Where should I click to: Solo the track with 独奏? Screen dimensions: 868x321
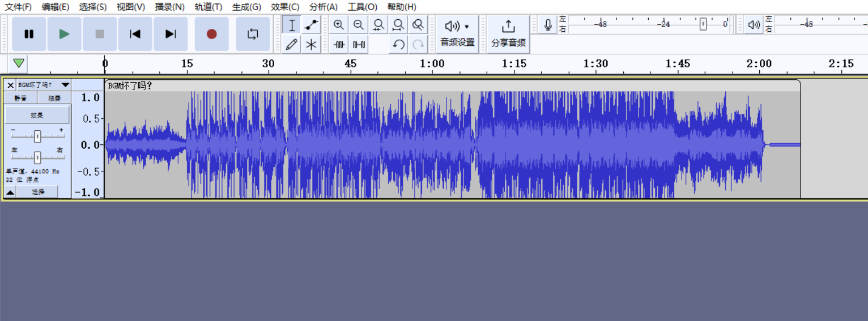coord(54,98)
